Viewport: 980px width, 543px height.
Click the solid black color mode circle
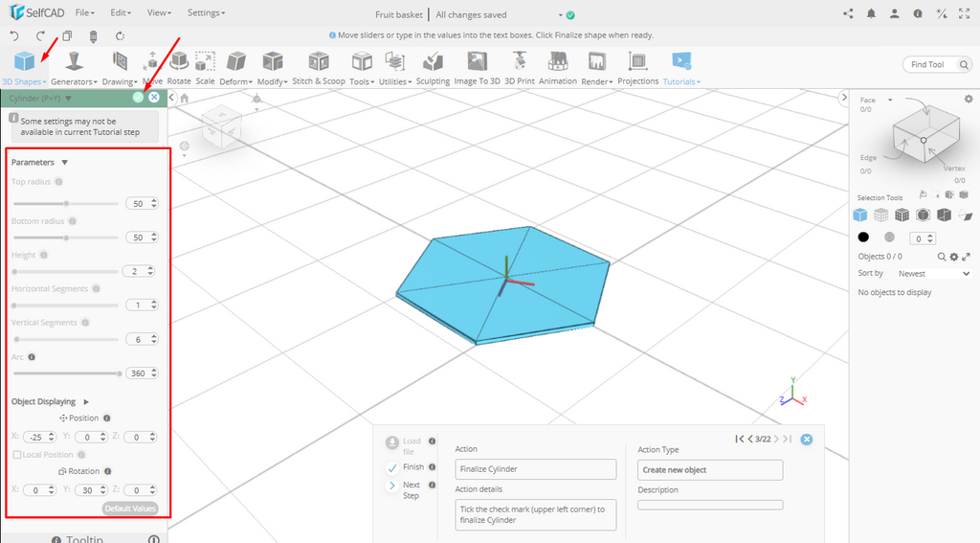863,237
